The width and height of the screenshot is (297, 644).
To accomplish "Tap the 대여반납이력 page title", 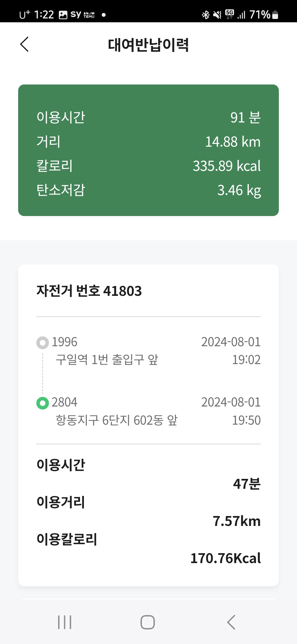I will [x=148, y=45].
